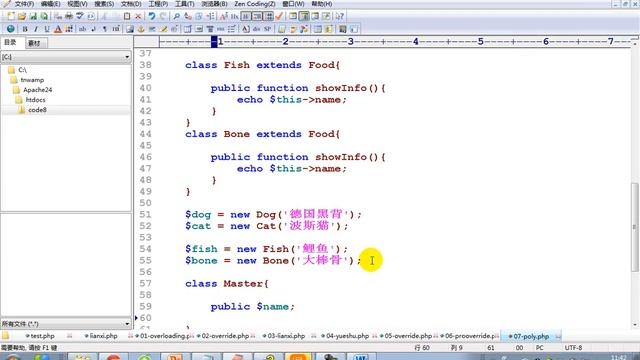Open the 搜索(S) menu
This screenshot has width=640, height=360.
click(104, 4)
